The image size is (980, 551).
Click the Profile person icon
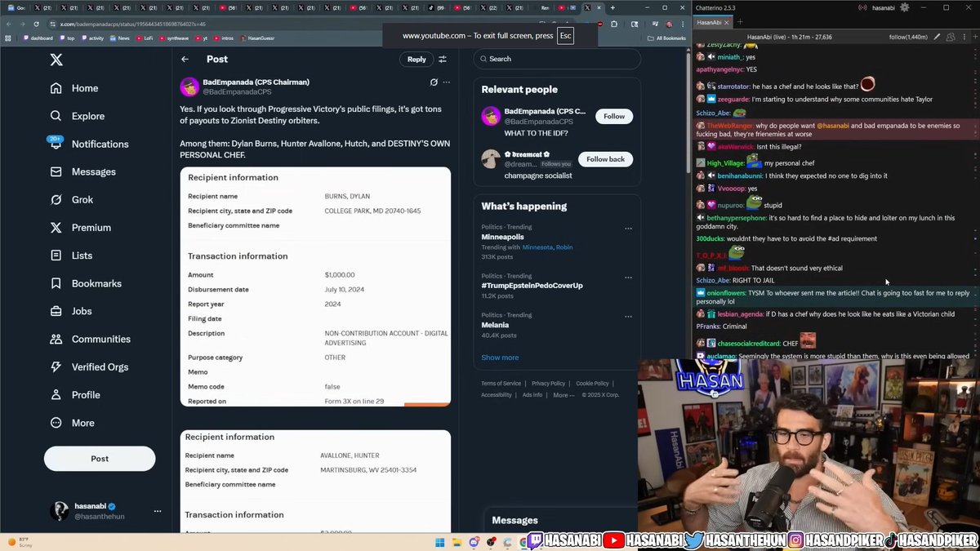(56, 394)
